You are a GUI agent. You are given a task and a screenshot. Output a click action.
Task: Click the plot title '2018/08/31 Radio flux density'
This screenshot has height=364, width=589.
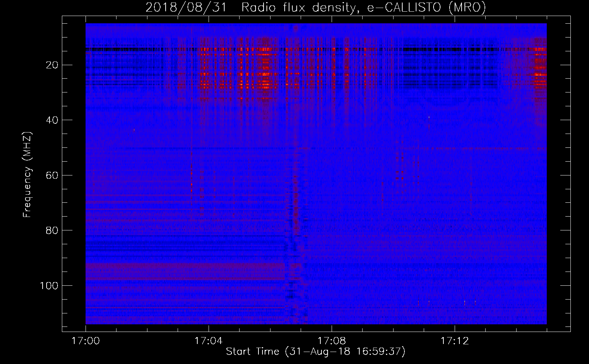[x=316, y=7]
